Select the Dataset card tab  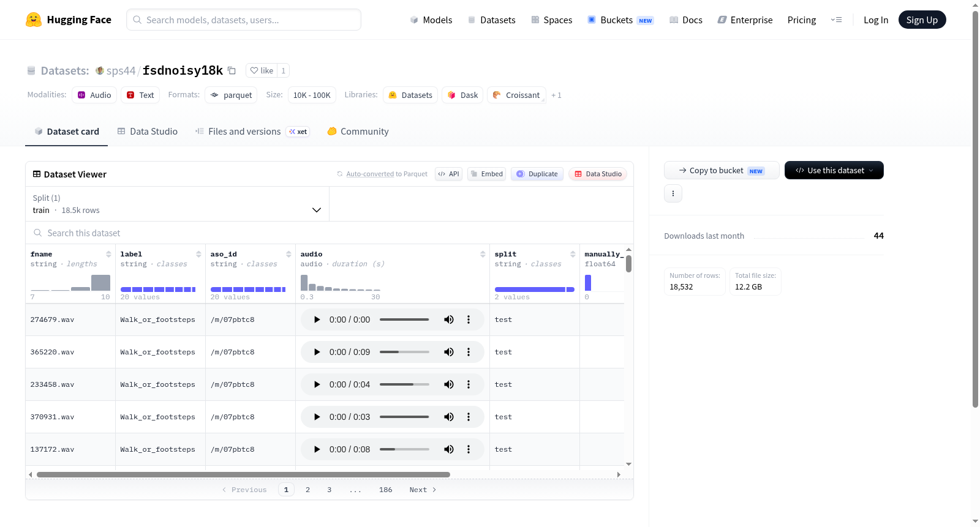(67, 132)
